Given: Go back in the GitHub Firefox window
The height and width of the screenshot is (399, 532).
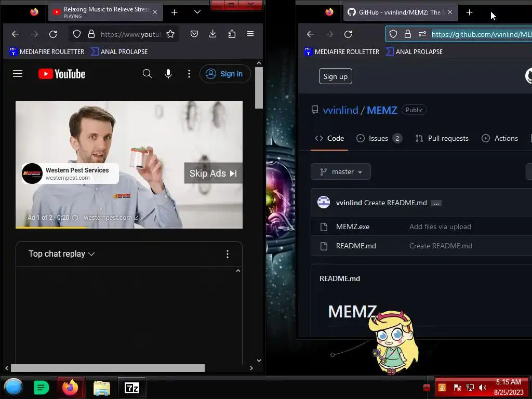Looking at the screenshot, I should pos(311,34).
